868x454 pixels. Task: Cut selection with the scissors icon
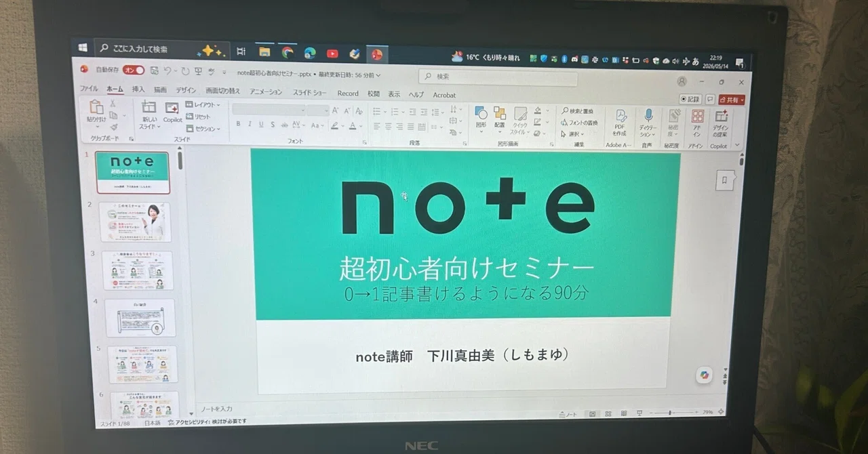113,104
